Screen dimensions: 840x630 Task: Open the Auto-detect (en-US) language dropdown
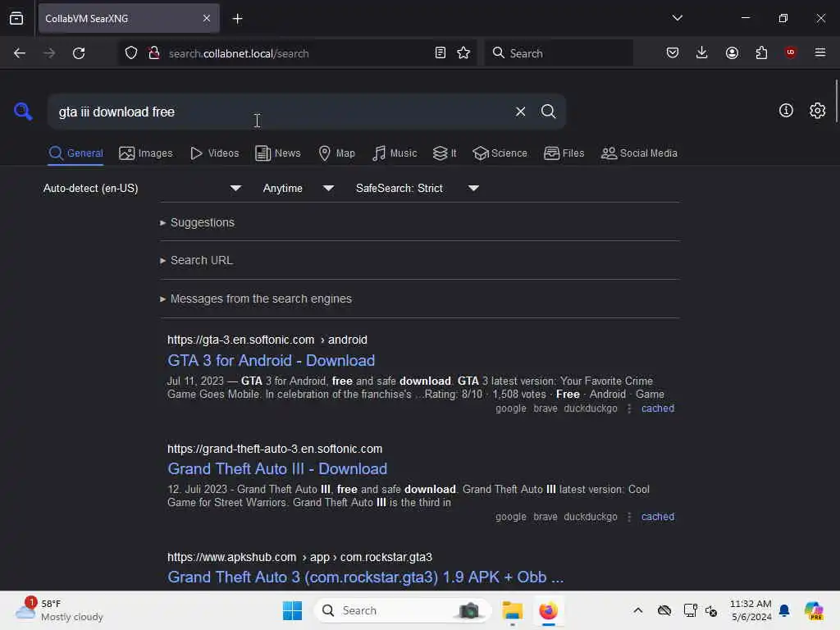[142, 188]
